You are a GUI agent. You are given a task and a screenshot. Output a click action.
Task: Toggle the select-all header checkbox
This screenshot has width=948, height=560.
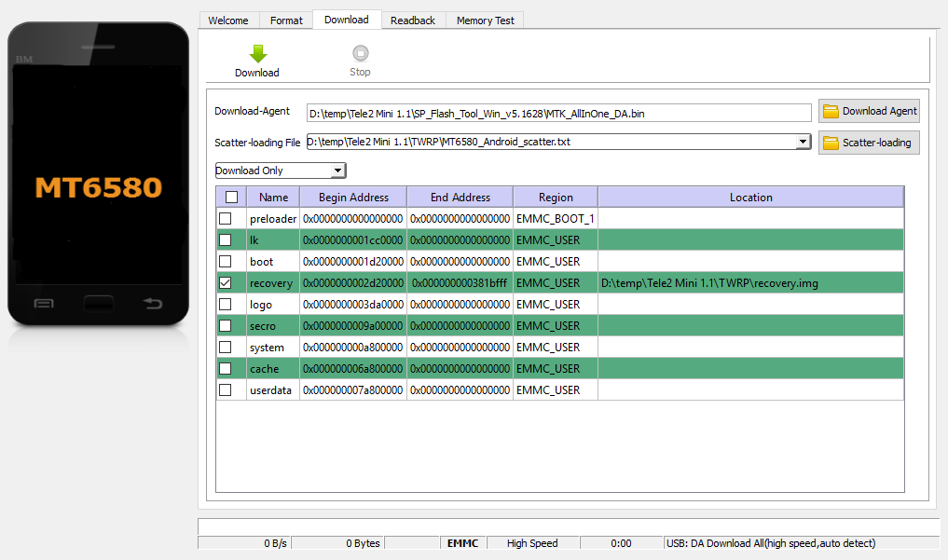click(x=231, y=197)
